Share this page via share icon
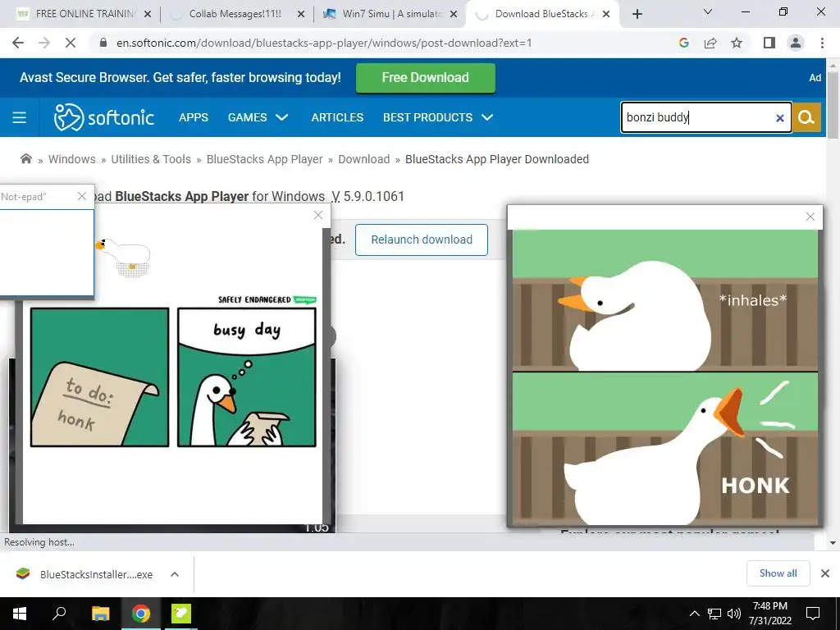The image size is (840, 630). [x=710, y=43]
